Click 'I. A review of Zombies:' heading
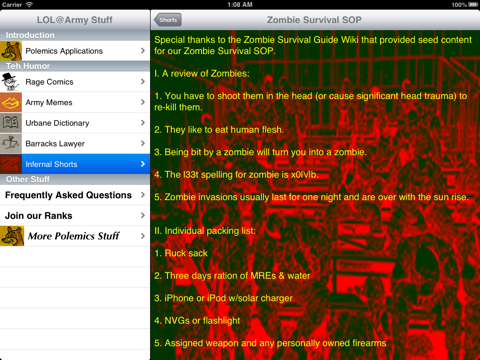This screenshot has width=480, height=360. tap(202, 74)
